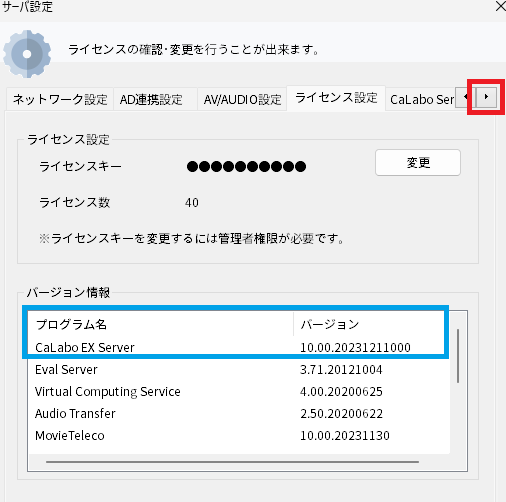This screenshot has height=502, width=506.
Task: Click the license count value 40
Action: tap(192, 202)
